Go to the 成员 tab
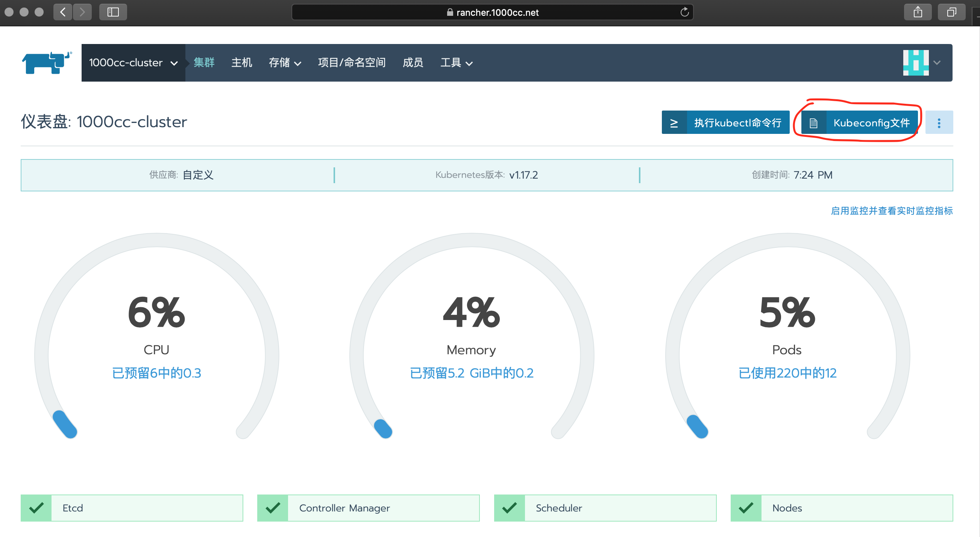The height and width of the screenshot is (537, 980). point(413,63)
